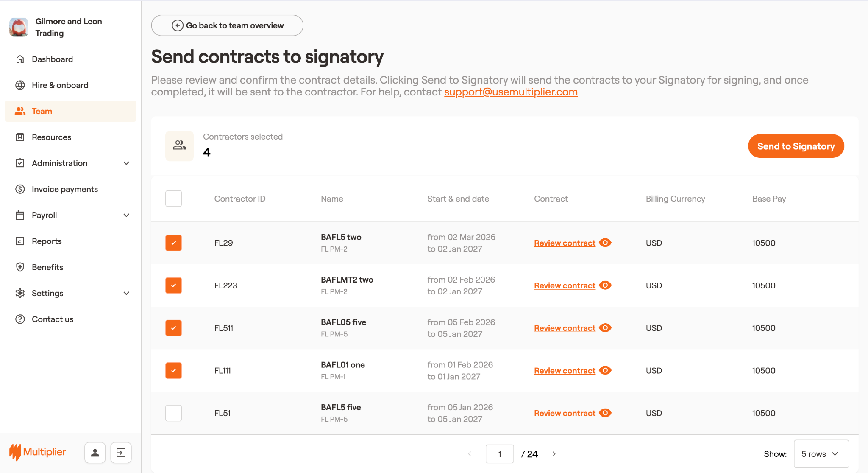Click the logout icon in the sidebar footer
Screen dimensions: 868x473
tap(121, 453)
